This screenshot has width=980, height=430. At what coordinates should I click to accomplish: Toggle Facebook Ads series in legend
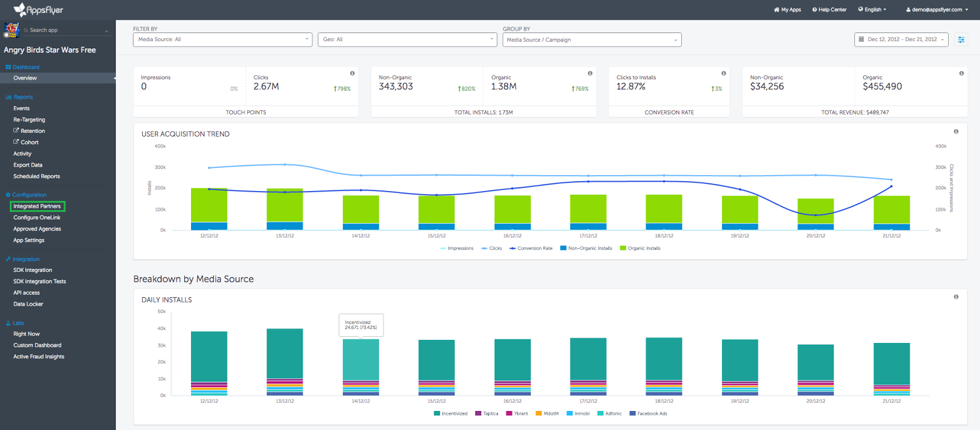pos(649,413)
